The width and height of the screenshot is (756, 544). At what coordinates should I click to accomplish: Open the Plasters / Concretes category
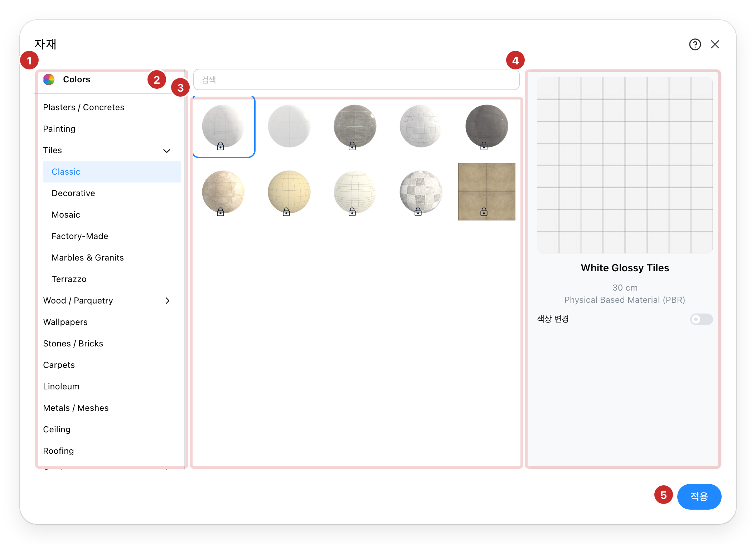tap(83, 107)
